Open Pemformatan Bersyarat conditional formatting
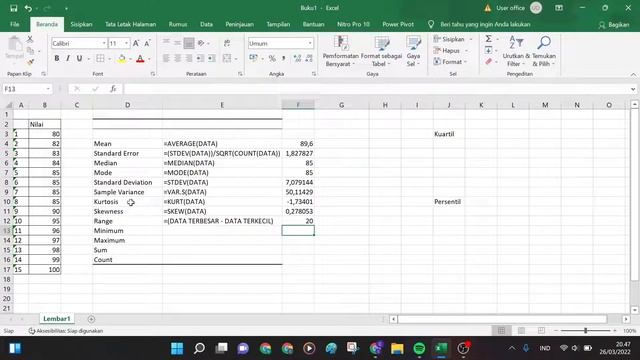Screen dimensions: 640x360 pos(340,51)
